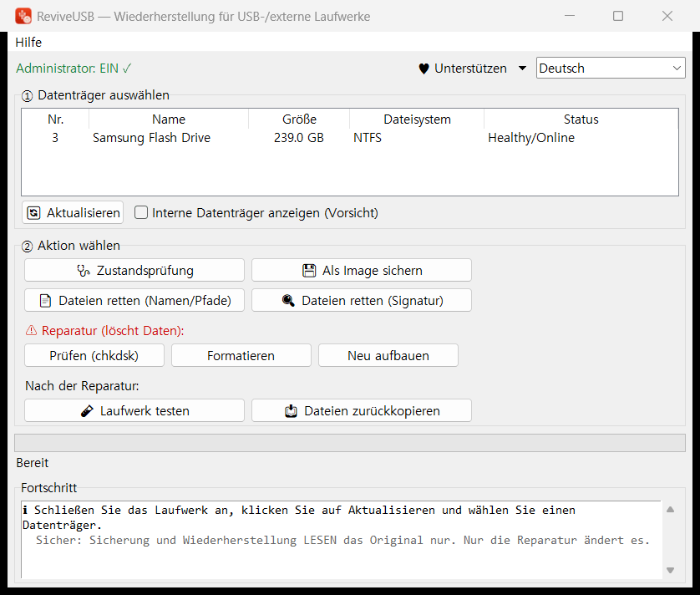700x595 pixels.
Task: Open the Deutsch language dropdown
Action: (x=611, y=68)
